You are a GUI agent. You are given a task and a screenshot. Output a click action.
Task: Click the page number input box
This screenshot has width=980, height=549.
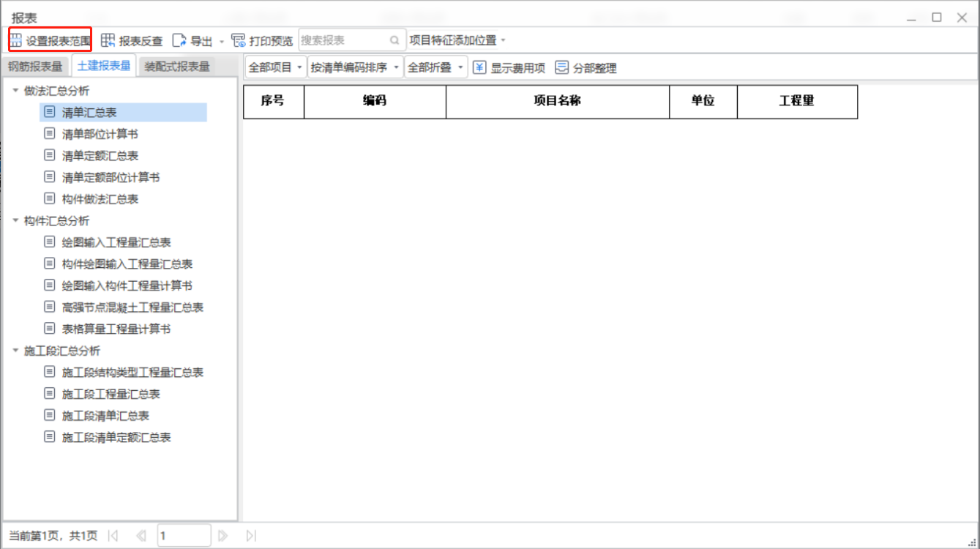[184, 536]
